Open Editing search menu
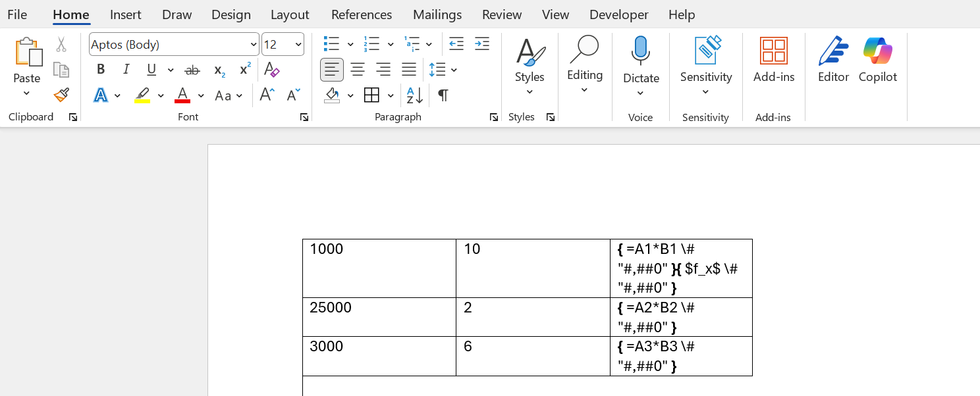The height and width of the screenshot is (396, 980). point(585,64)
